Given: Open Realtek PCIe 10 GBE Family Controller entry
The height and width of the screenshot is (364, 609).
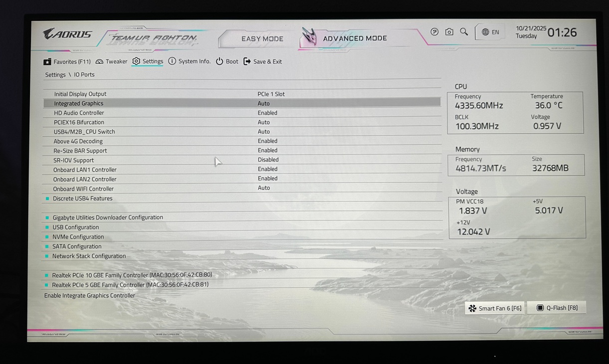Looking at the screenshot, I should 132,275.
